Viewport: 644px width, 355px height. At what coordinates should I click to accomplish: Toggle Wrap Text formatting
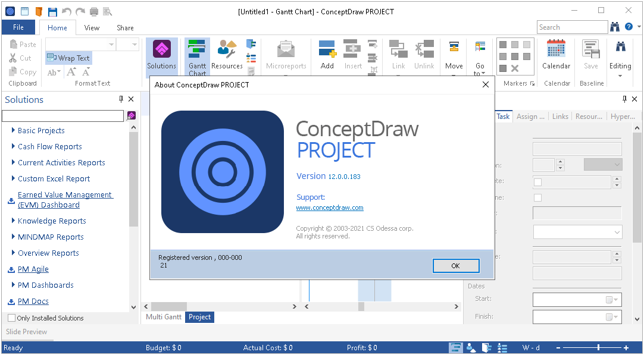(68, 58)
